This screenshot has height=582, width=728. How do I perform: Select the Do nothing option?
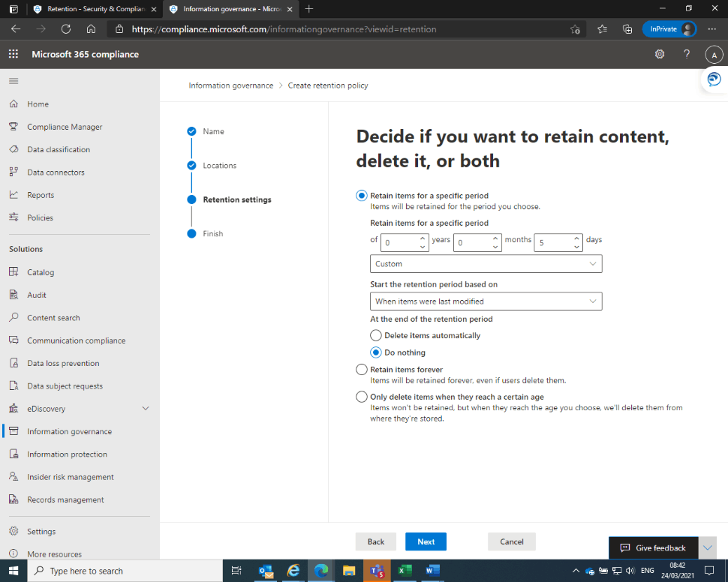click(375, 352)
